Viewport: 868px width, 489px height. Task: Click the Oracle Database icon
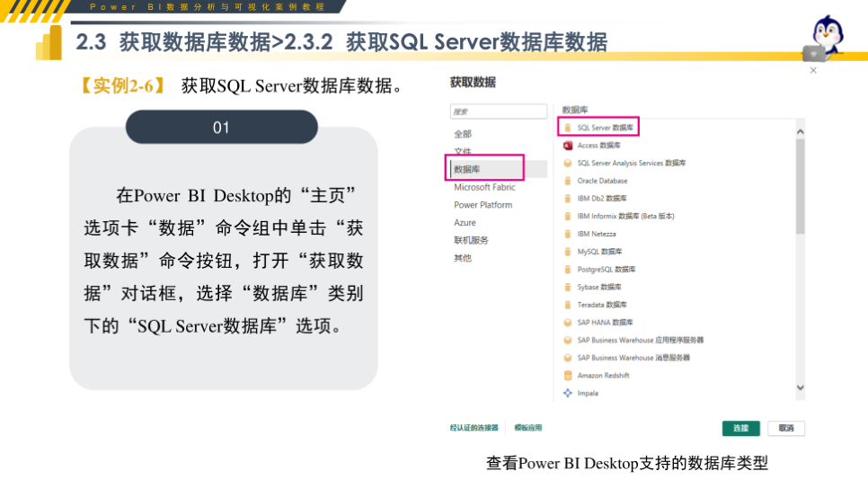tap(567, 181)
